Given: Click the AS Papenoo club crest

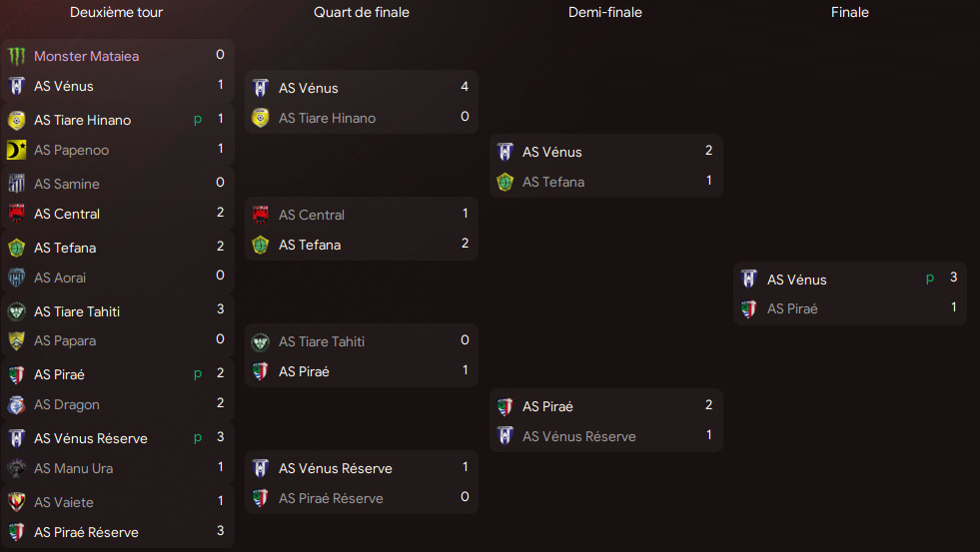Looking at the screenshot, I should 16,150.
